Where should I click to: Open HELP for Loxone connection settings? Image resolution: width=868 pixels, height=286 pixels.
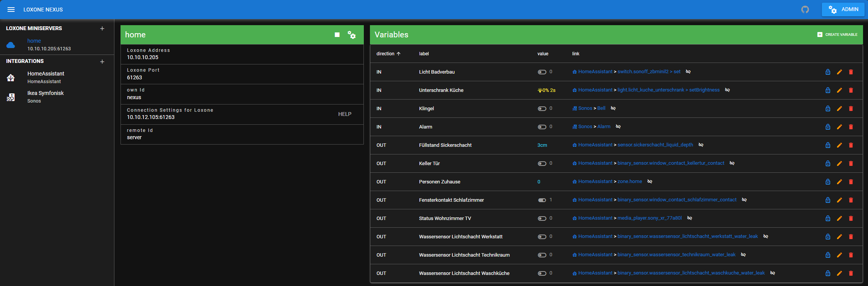(x=345, y=114)
